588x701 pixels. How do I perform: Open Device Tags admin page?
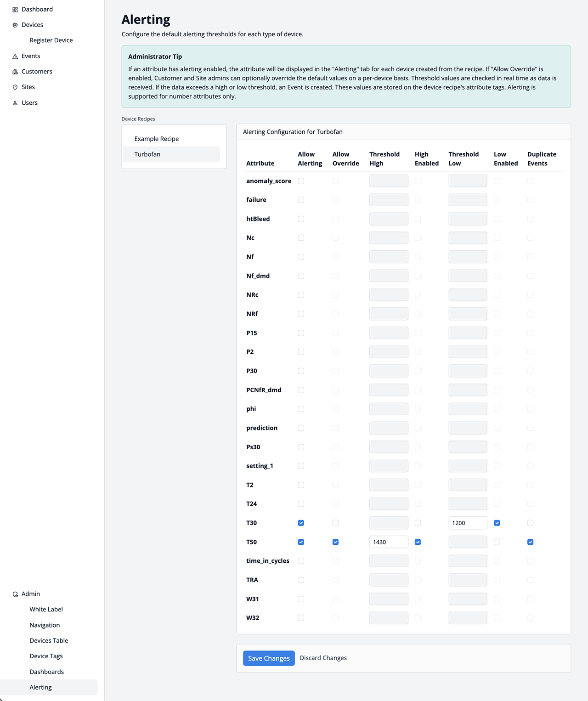pos(46,656)
